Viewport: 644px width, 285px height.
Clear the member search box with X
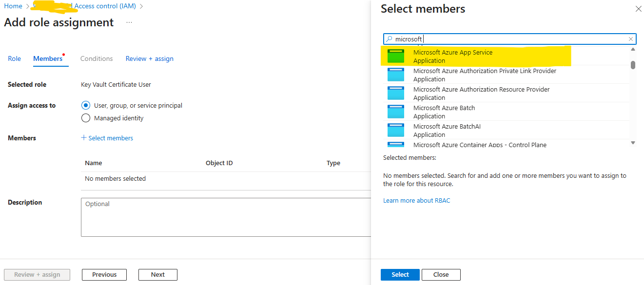pos(631,39)
